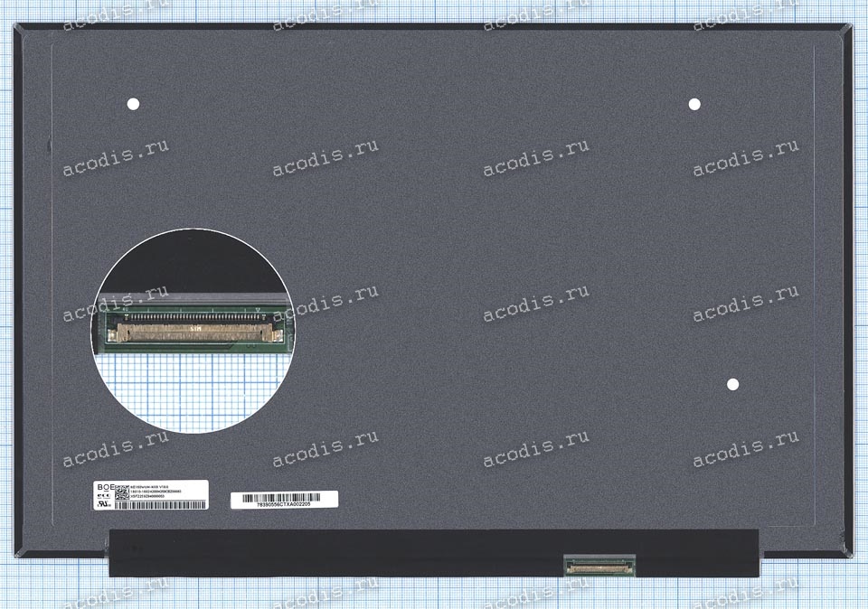
Task: Click the black strip along the panel bottom
Action: point(362,553)
